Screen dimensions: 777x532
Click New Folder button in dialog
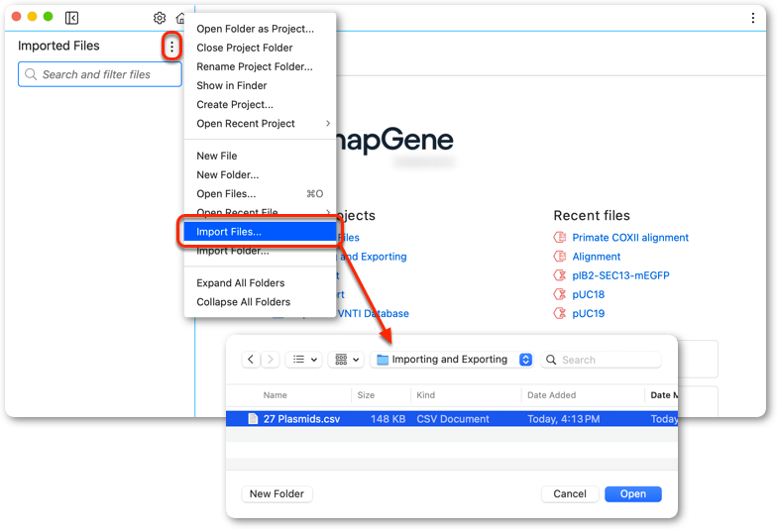pyautogui.click(x=277, y=493)
